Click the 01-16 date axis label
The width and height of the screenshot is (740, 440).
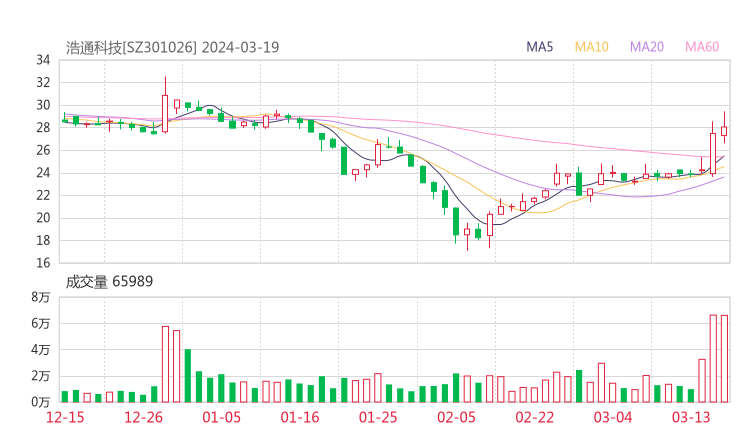point(300,417)
